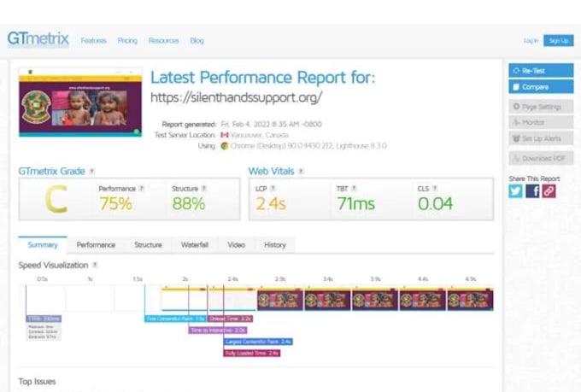Screen dimensions: 581x392
Task: Share report on Twitter
Action: coord(515,191)
